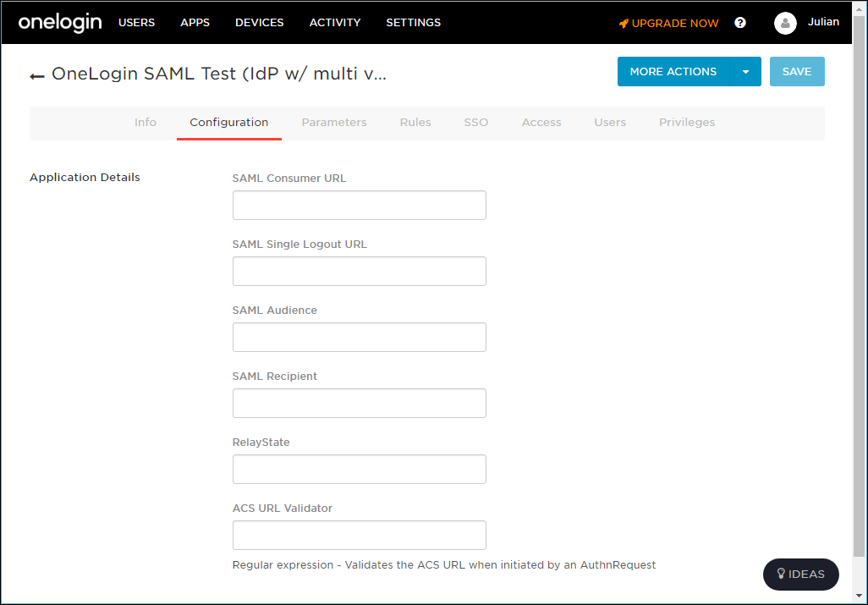This screenshot has width=868, height=605.
Task: Click into the SAML Recipient field
Action: (x=360, y=403)
